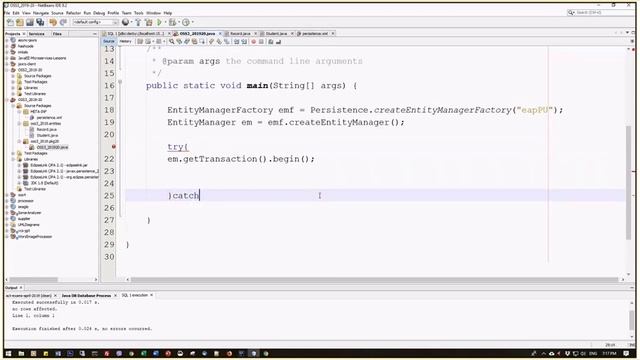Place cursor on the empty line 23

coord(375,171)
